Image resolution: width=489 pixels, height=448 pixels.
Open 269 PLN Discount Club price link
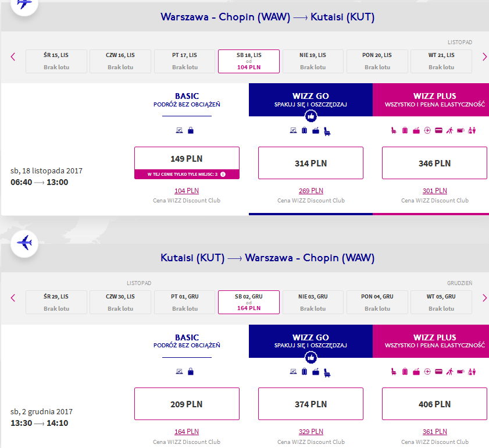click(311, 191)
